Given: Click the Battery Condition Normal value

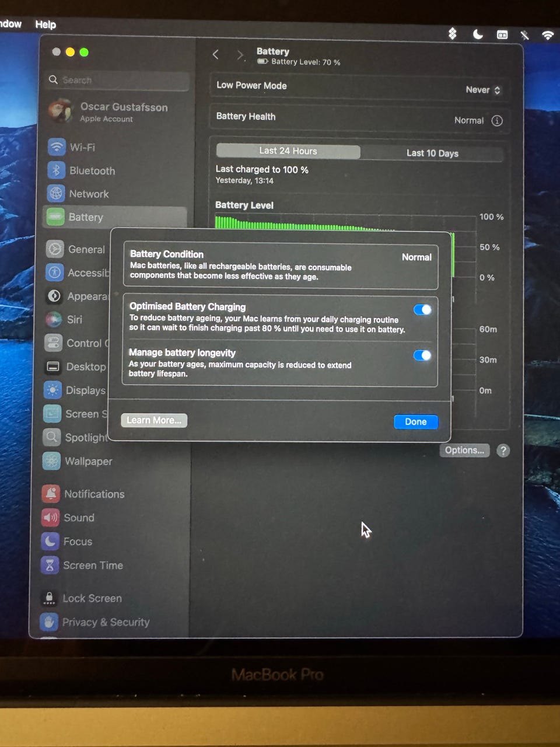Looking at the screenshot, I should (x=416, y=257).
